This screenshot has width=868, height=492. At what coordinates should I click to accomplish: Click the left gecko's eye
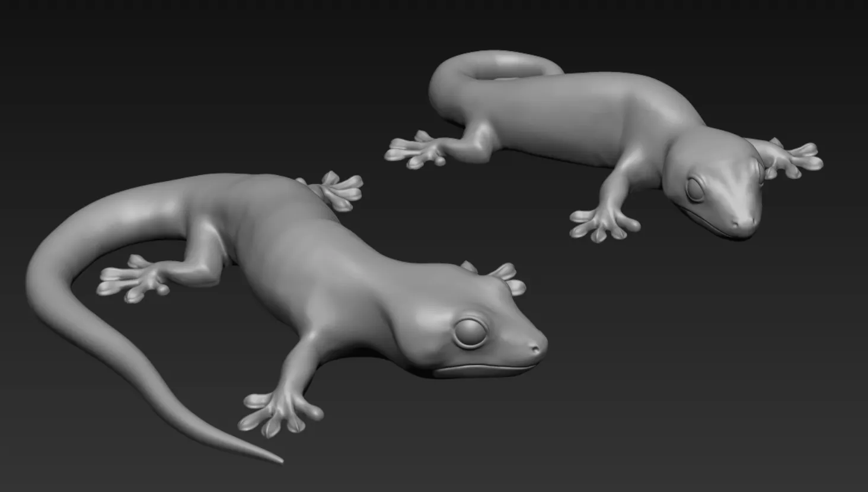[470, 332]
